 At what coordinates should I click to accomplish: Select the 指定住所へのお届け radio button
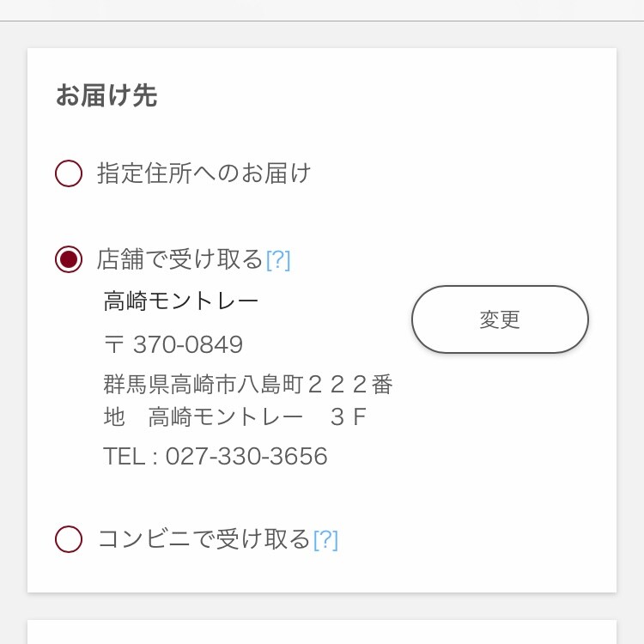tap(69, 173)
